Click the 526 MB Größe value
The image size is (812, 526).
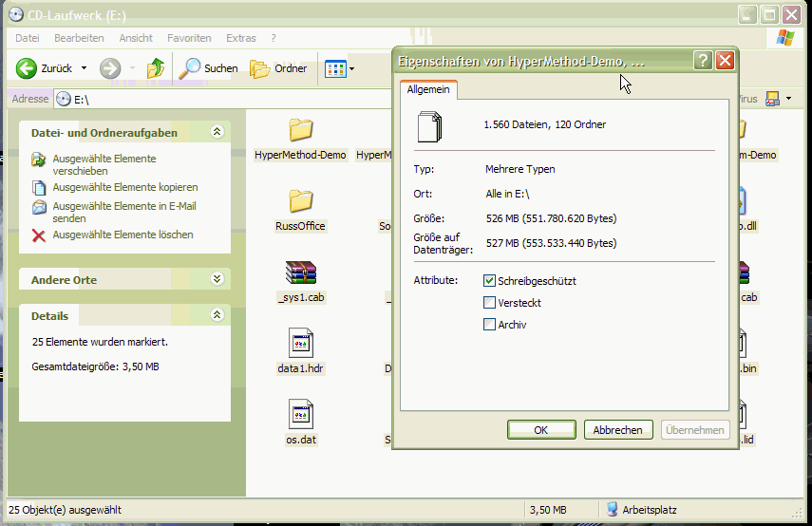(x=552, y=218)
